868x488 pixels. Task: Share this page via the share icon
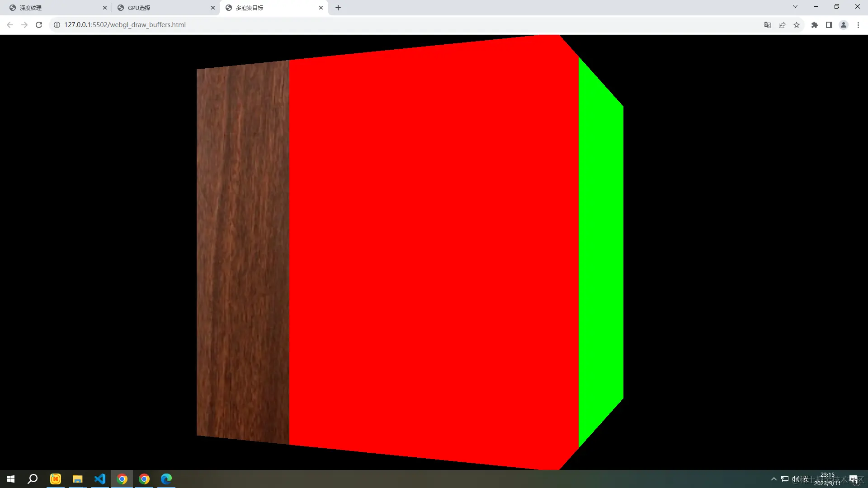782,25
